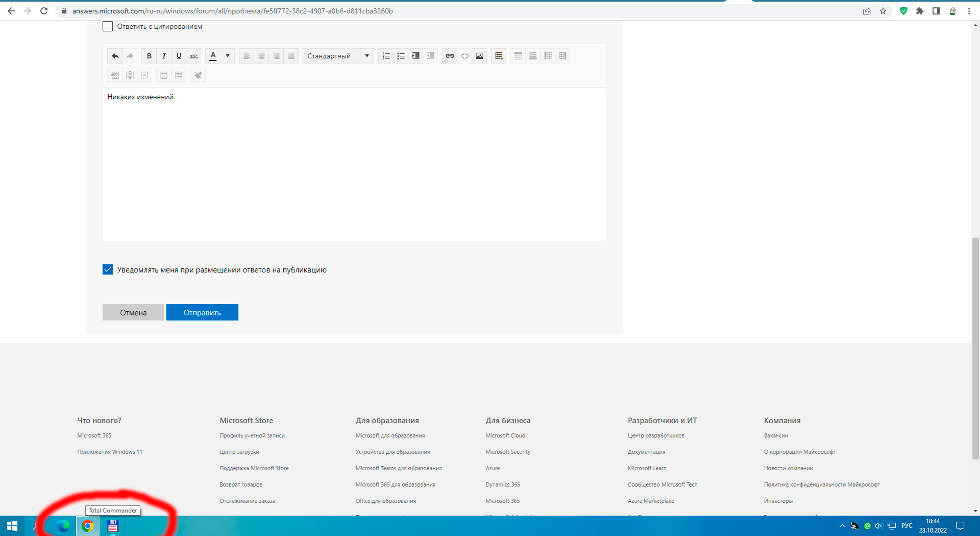980x536 pixels.
Task: Align text to the left
Action: (x=247, y=56)
